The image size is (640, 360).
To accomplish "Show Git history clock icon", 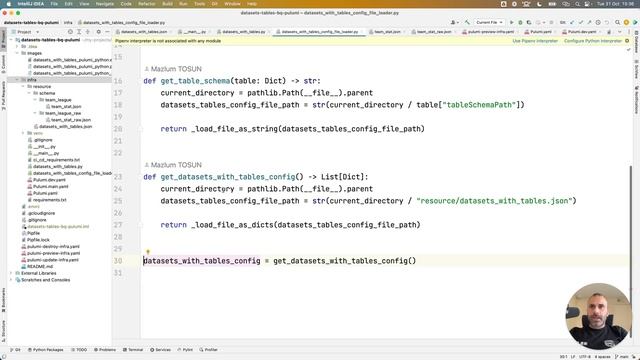I will pyautogui.click(x=598, y=22).
